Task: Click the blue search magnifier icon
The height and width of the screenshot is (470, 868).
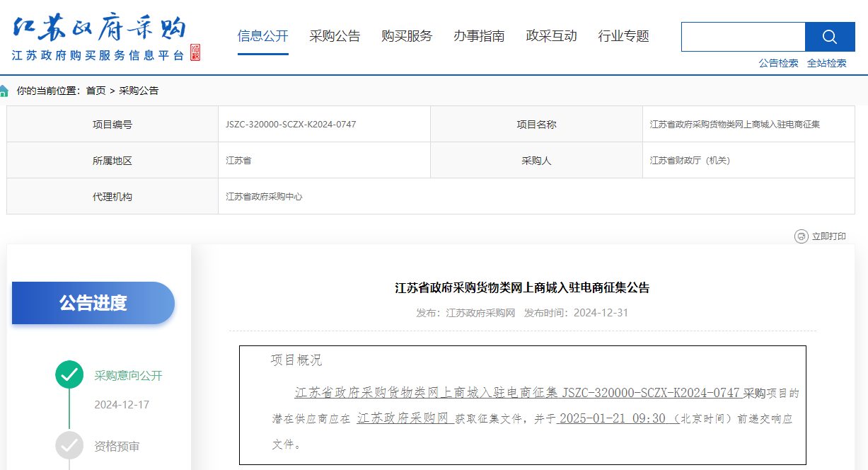Action: click(x=829, y=37)
